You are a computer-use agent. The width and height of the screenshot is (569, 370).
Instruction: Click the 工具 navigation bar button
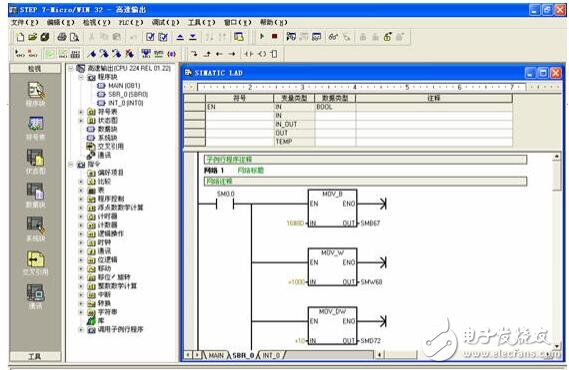[x=35, y=357]
